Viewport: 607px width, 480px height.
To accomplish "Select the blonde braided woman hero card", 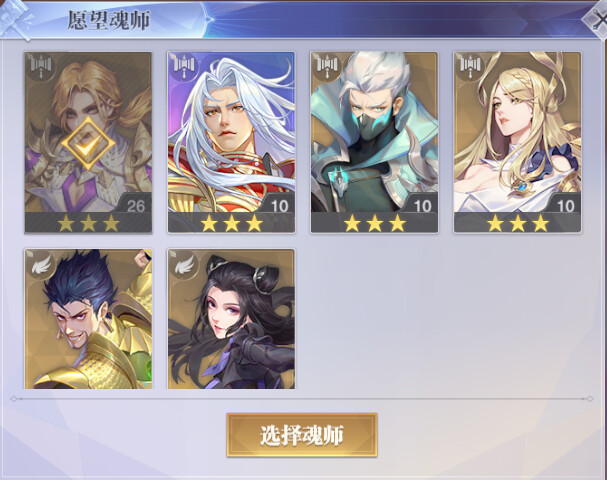I will tap(518, 142).
